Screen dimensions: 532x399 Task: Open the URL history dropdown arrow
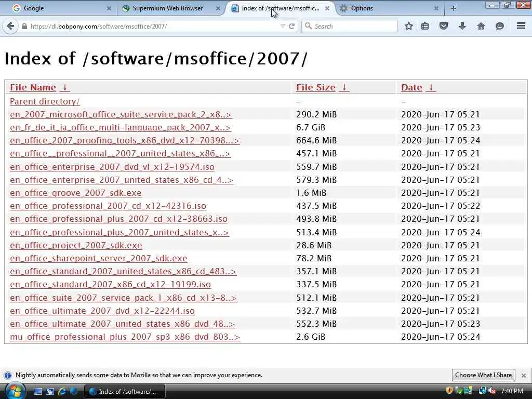[x=282, y=26]
